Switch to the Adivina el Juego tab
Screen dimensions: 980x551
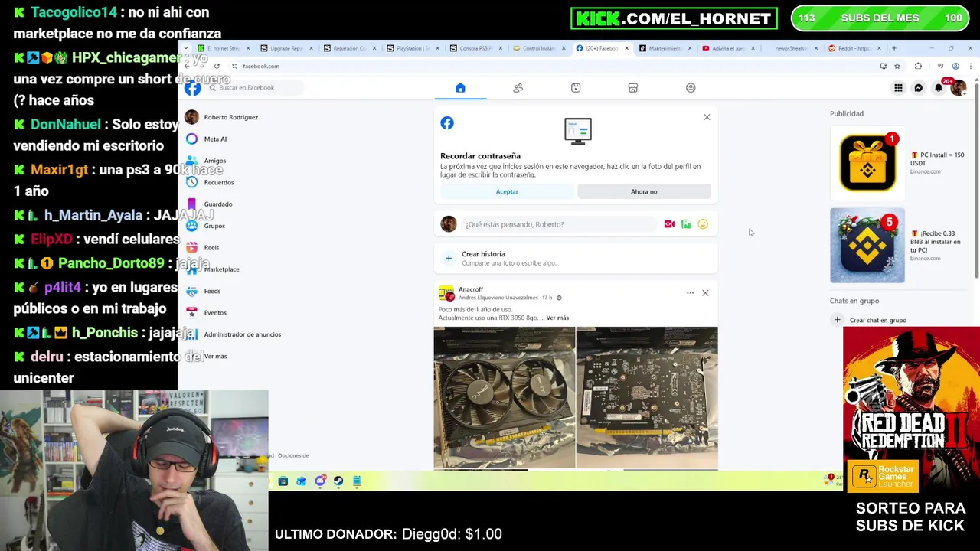pos(728,48)
